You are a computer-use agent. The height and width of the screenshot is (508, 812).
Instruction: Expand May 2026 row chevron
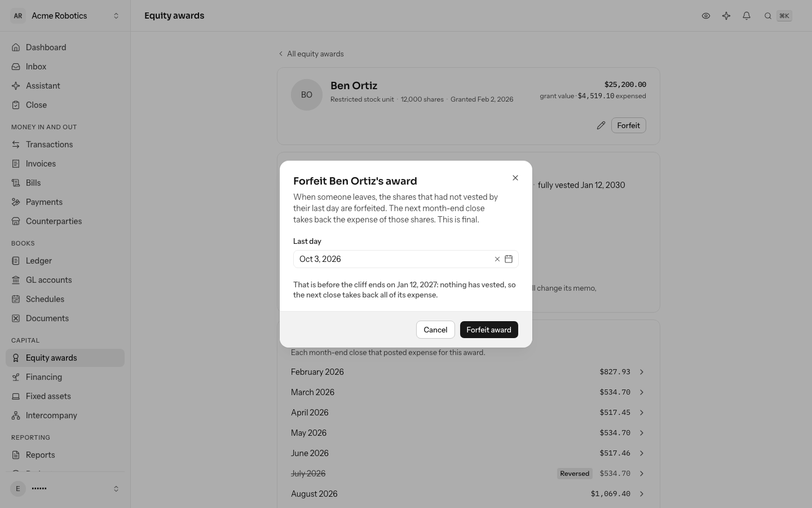[x=642, y=433]
